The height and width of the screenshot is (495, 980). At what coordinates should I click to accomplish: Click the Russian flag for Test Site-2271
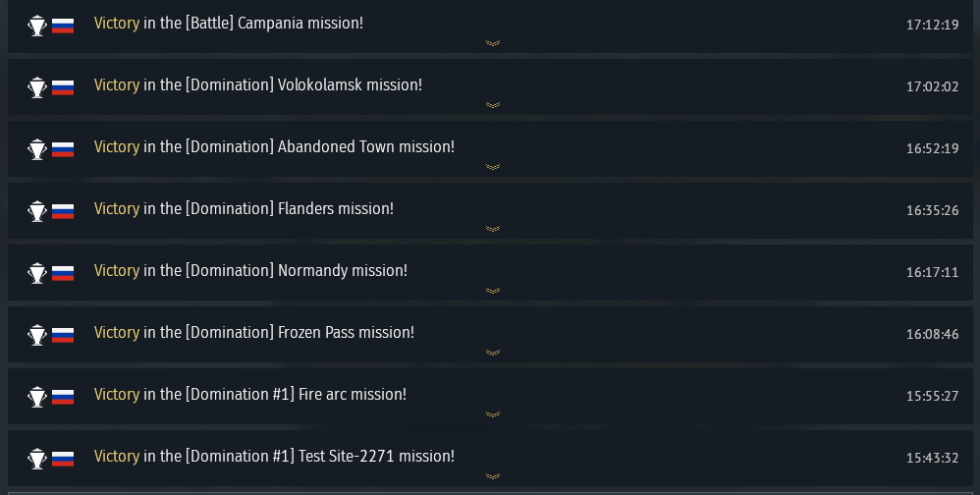pyautogui.click(x=63, y=459)
